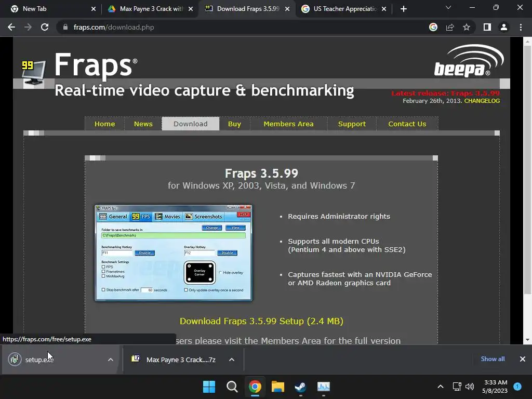This screenshot has width=532, height=399.
Task: Open the Home menu item
Action: click(x=104, y=124)
